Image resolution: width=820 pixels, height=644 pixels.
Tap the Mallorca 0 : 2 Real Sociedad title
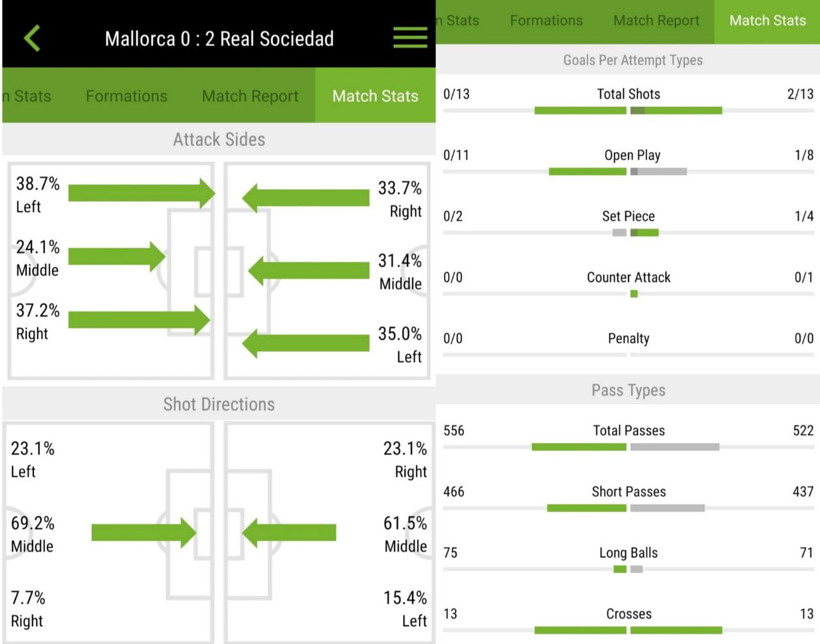point(219,38)
